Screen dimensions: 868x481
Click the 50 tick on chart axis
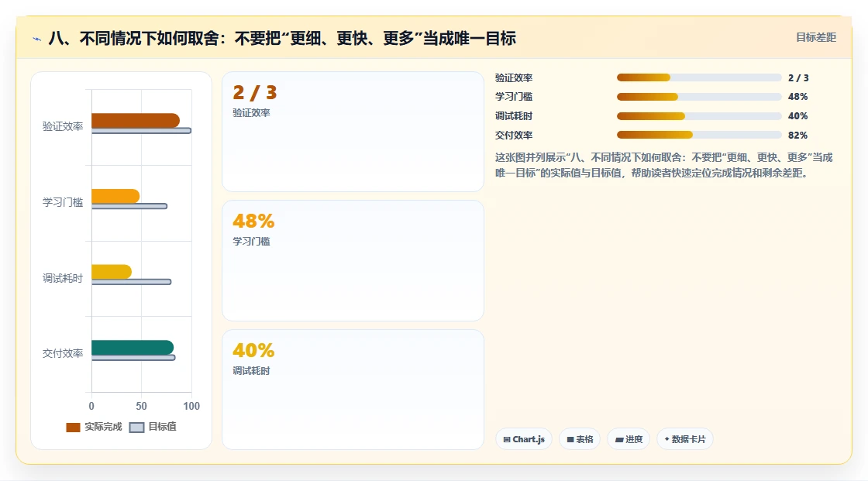[142, 407]
